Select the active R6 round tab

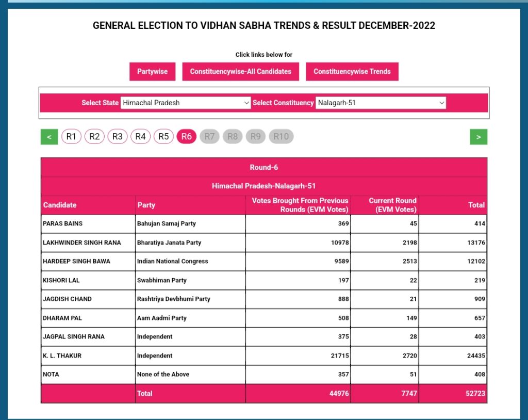pyautogui.click(x=187, y=137)
